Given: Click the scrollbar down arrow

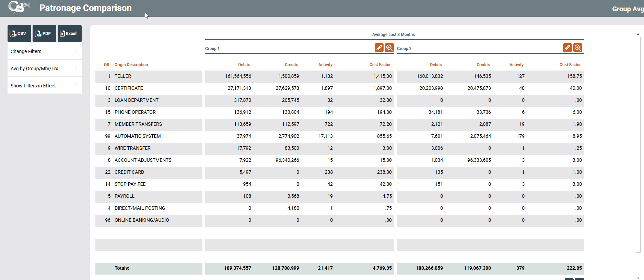Looking at the screenshot, I should pos(638,278).
